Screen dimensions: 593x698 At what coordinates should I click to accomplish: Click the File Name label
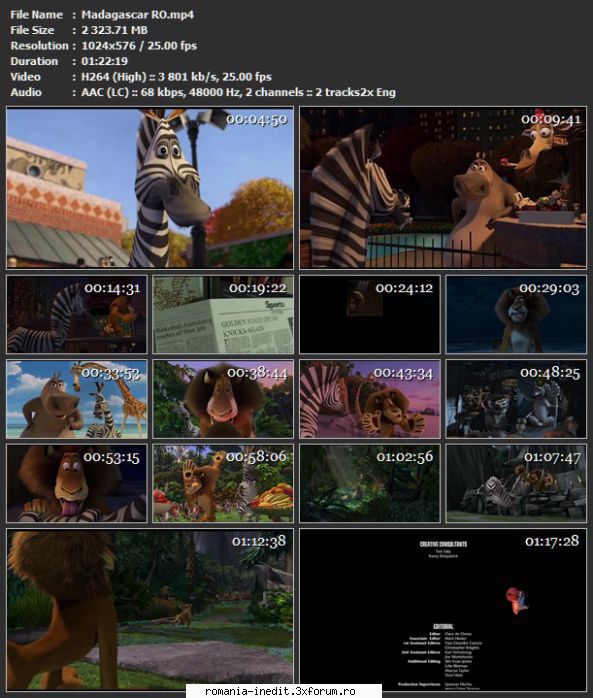(37, 15)
